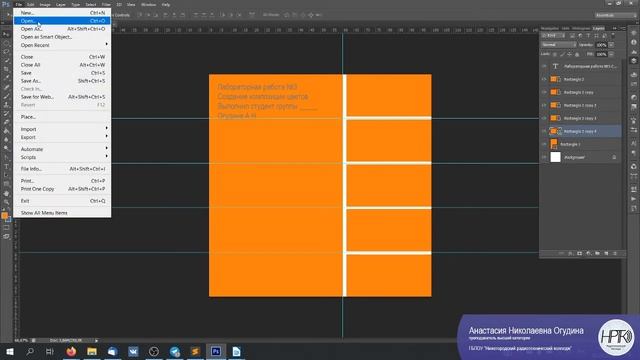Select the Eyedropper tool
Image resolution: width=640 pixels, height=360 pixels.
click(x=6, y=78)
